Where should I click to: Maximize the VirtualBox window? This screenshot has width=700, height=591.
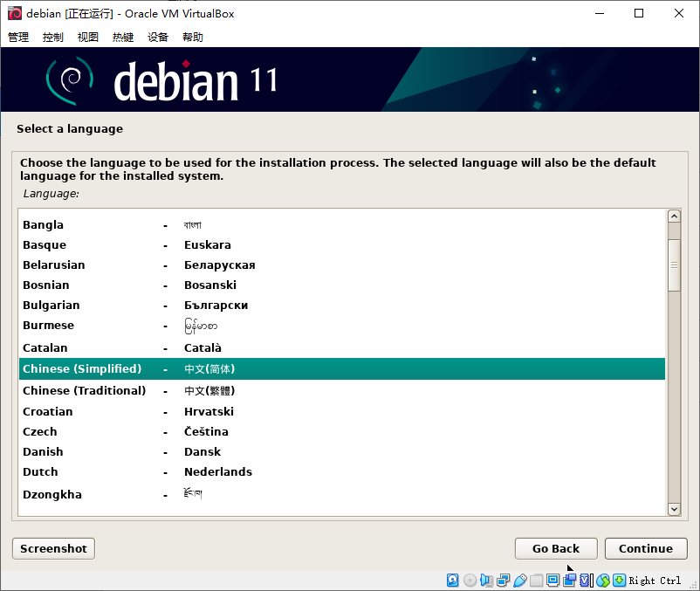(x=639, y=13)
